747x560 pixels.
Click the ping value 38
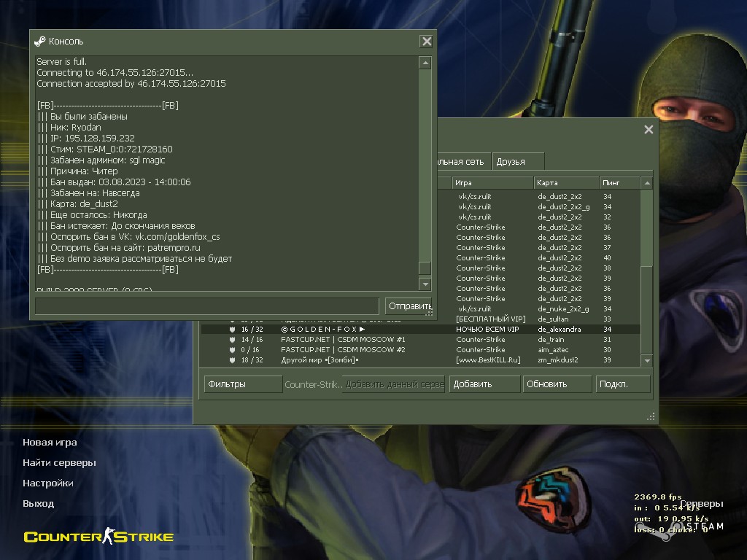(607, 268)
